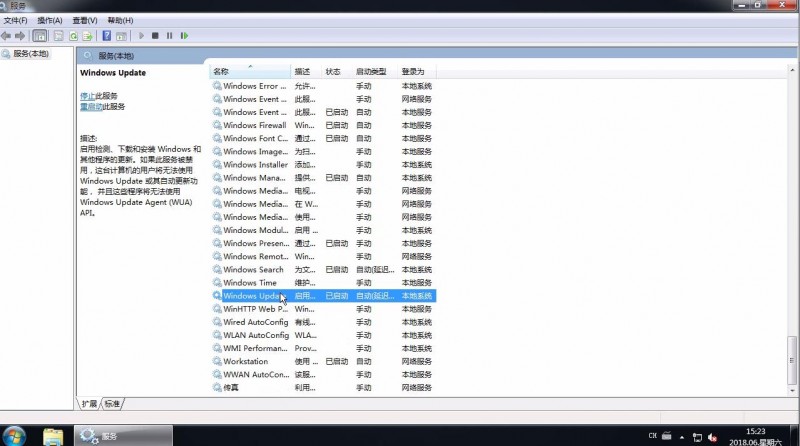Select the WinHTTP Web P... service row

323,309
